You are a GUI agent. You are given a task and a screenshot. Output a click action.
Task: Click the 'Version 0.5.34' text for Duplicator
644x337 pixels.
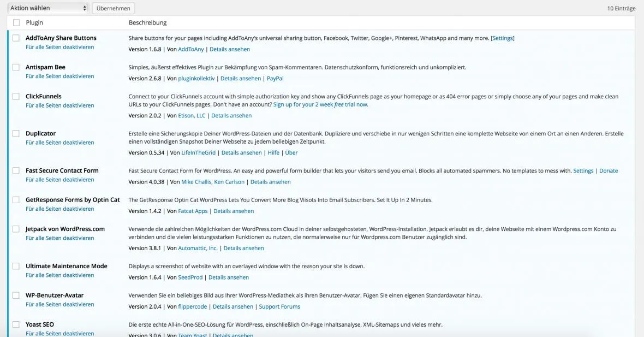[147, 152]
